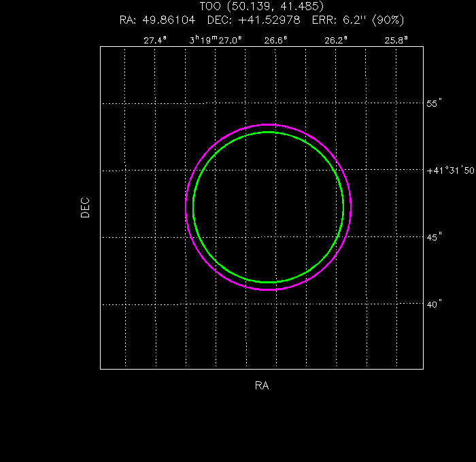Click the 26.6s RA tick label
Image resolution: width=476 pixels, height=462 pixels.
coord(275,40)
